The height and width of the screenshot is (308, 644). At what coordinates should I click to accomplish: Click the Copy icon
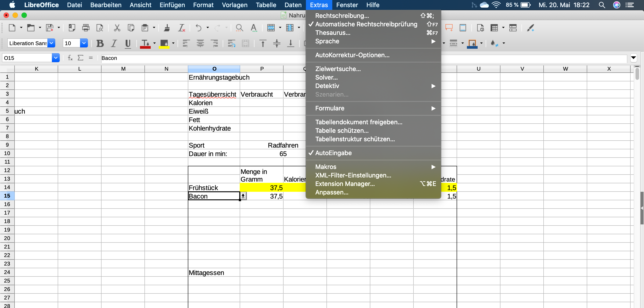(131, 28)
